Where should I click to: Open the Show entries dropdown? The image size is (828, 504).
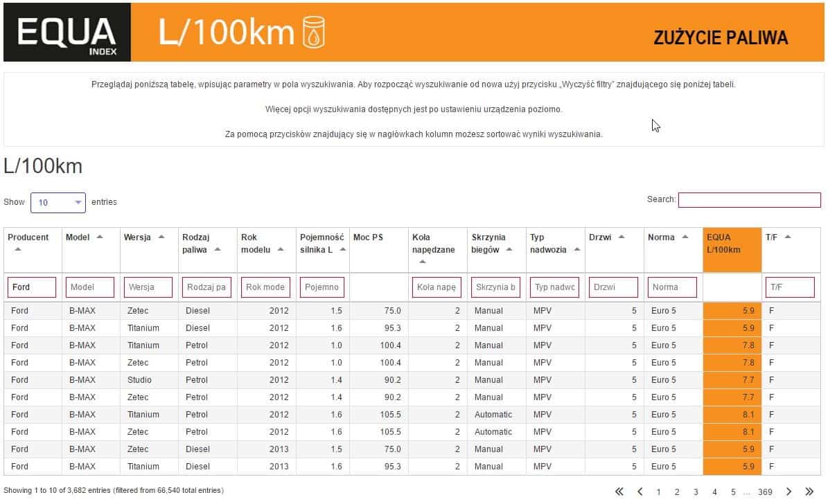[58, 203]
